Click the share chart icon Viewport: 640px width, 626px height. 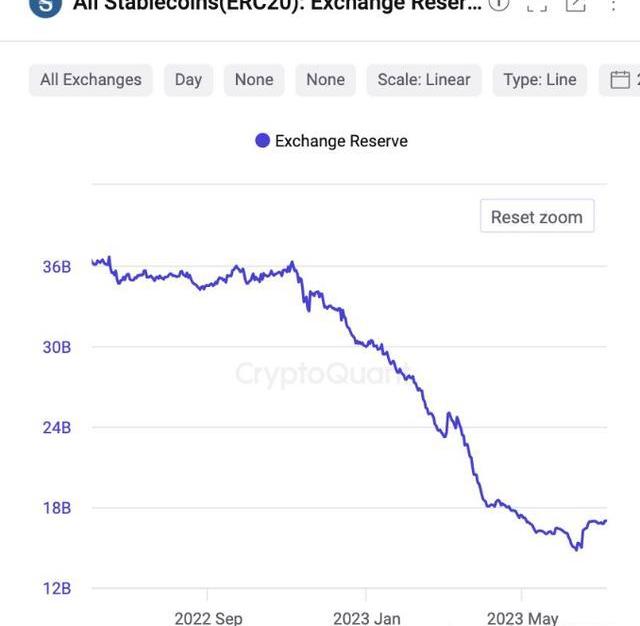pyautogui.click(x=575, y=5)
